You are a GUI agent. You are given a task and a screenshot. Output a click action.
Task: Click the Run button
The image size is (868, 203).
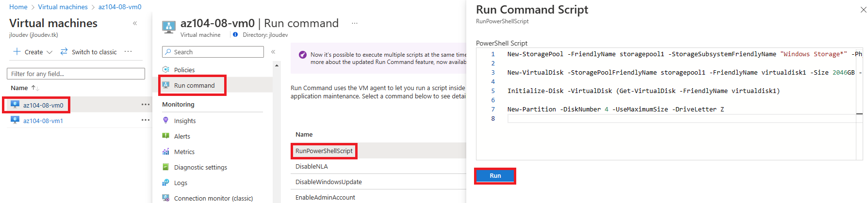[495, 175]
